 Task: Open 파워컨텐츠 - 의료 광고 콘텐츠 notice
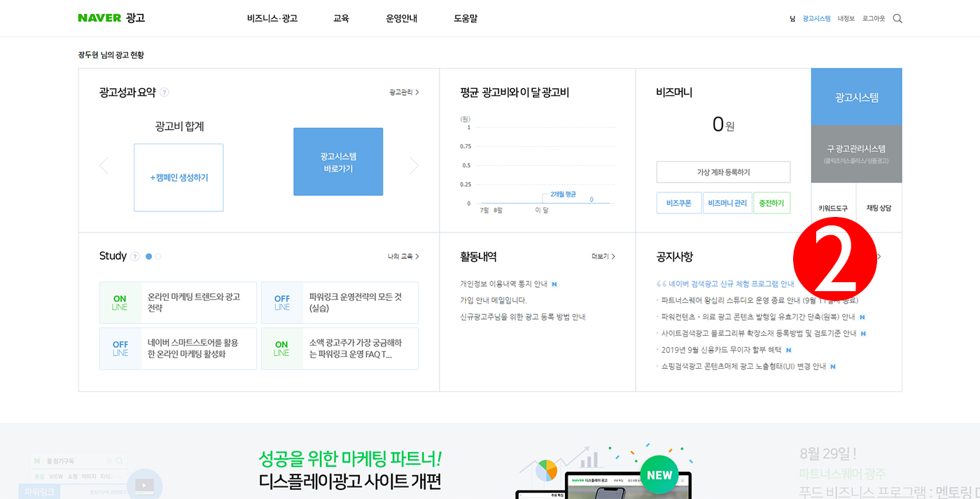pos(758,317)
